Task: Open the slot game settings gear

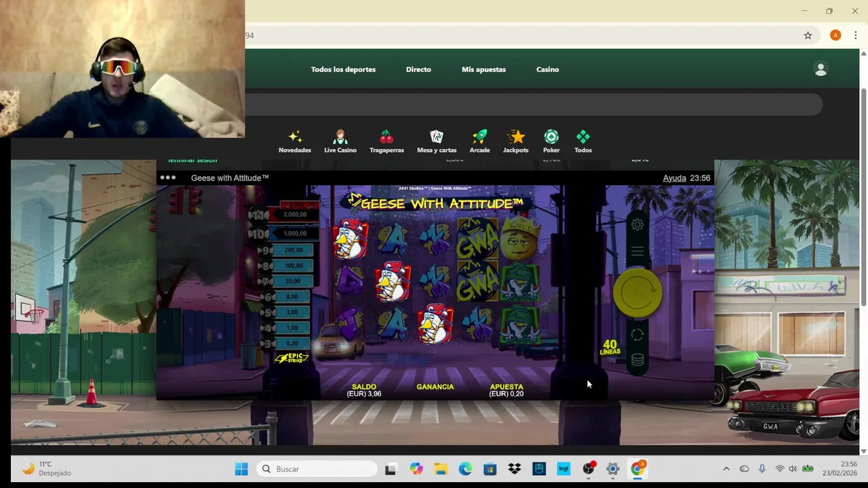Action: [x=637, y=224]
